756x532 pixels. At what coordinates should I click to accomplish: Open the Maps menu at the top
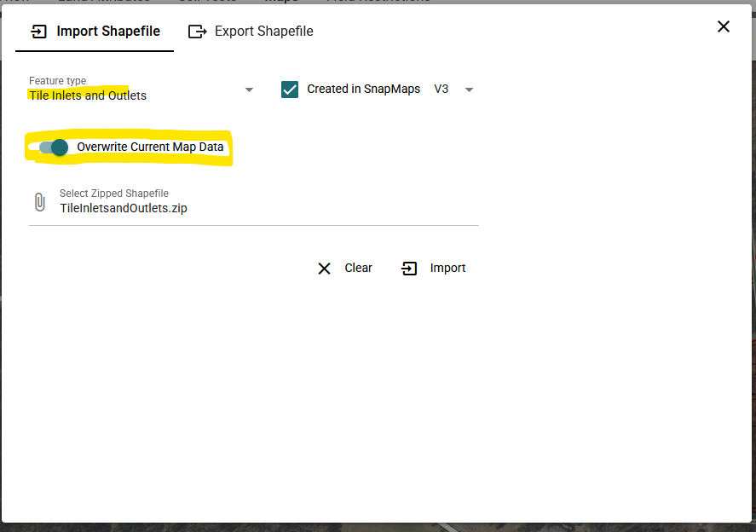click(281, 2)
